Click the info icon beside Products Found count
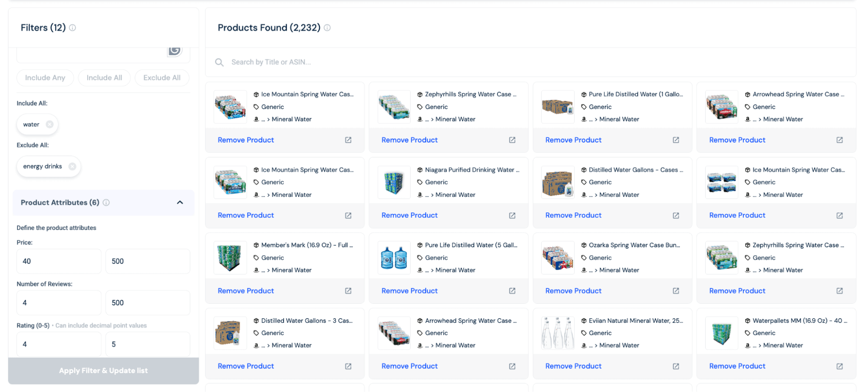Screen dimensions: 868x392 coord(327,27)
